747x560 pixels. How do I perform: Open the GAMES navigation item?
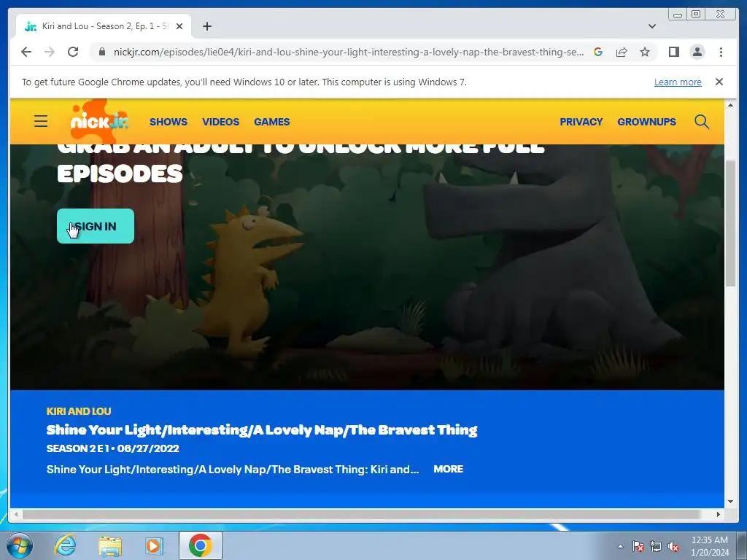pos(271,122)
